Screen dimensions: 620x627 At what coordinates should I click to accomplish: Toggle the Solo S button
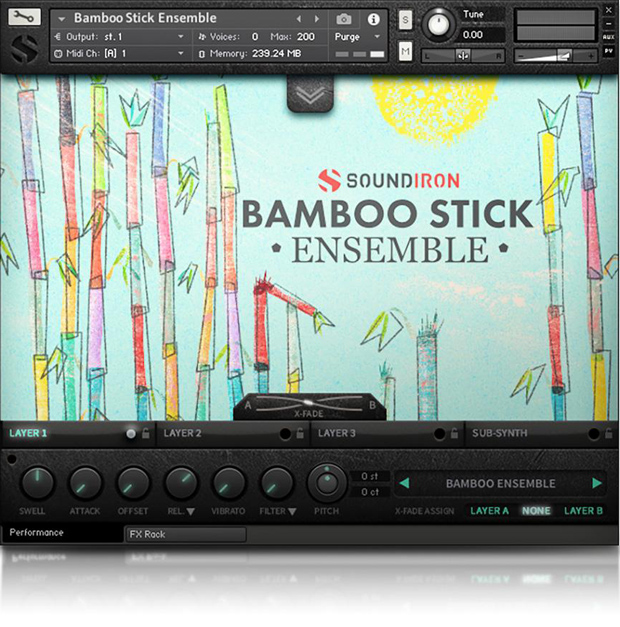tap(405, 20)
